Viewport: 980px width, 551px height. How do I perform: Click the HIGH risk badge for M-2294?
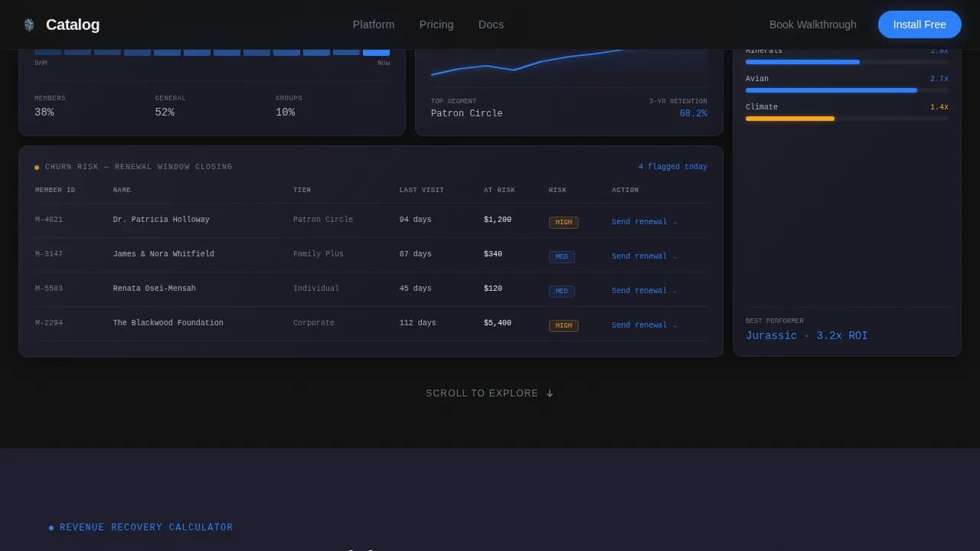click(563, 326)
